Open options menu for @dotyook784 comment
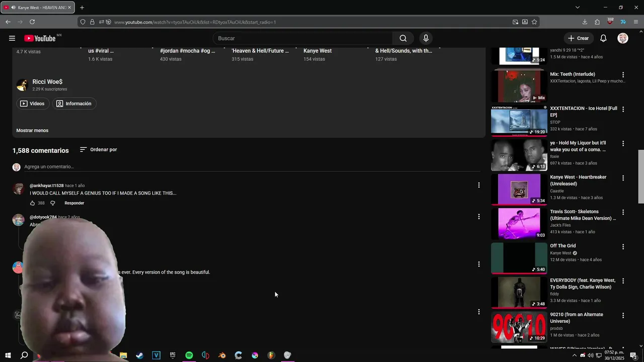Image resolution: width=644 pixels, height=362 pixels. point(478,217)
